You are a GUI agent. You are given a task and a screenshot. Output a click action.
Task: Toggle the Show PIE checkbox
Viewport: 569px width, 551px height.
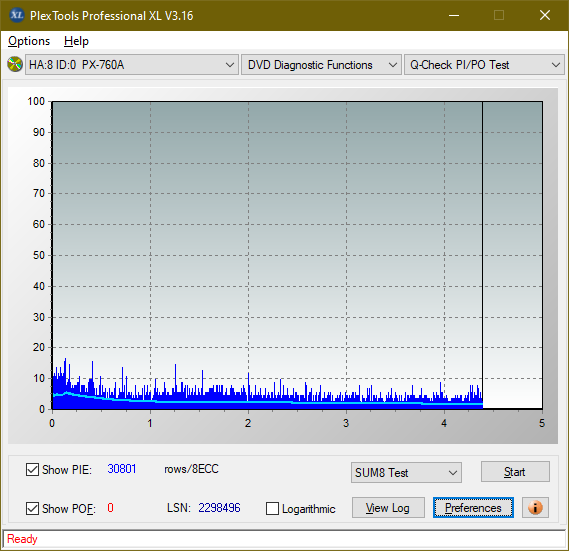click(x=32, y=469)
